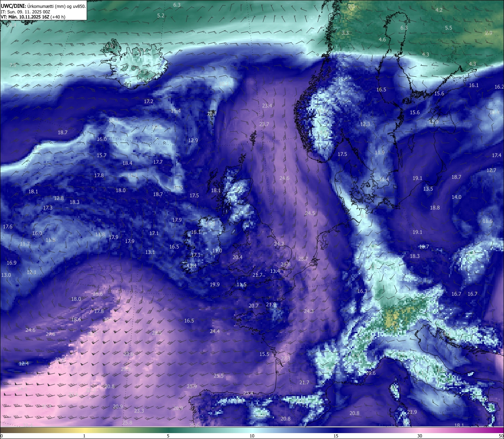Click the 16.2 value label

[x=499, y=87]
